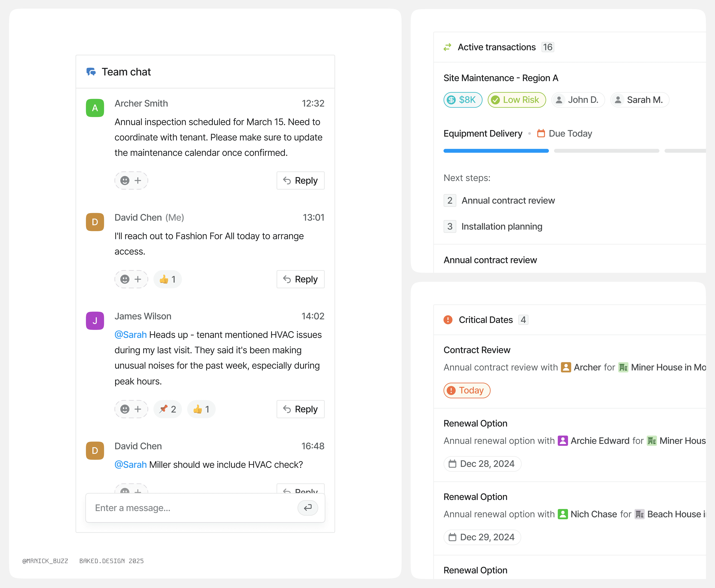The height and width of the screenshot is (588, 715).
Task: Open the John D. assignee chip
Action: pos(578,100)
